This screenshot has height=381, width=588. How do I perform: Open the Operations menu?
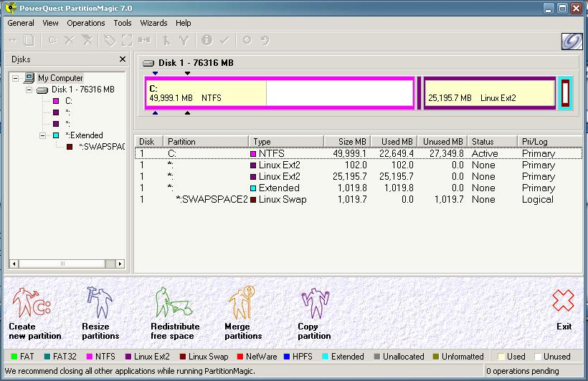point(86,23)
